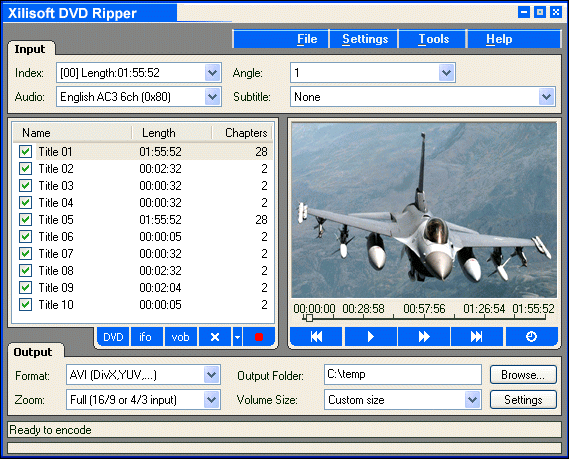Skip to next chapter in preview
This screenshot has height=459, width=569.
click(x=476, y=337)
